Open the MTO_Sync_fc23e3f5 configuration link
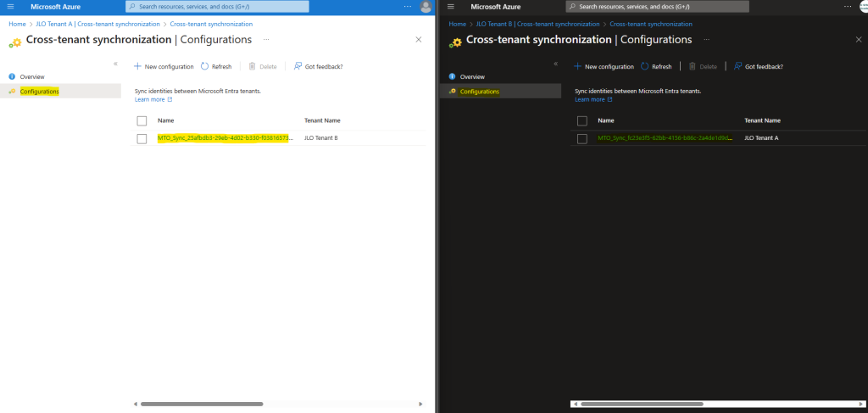The image size is (868, 413). tap(665, 138)
